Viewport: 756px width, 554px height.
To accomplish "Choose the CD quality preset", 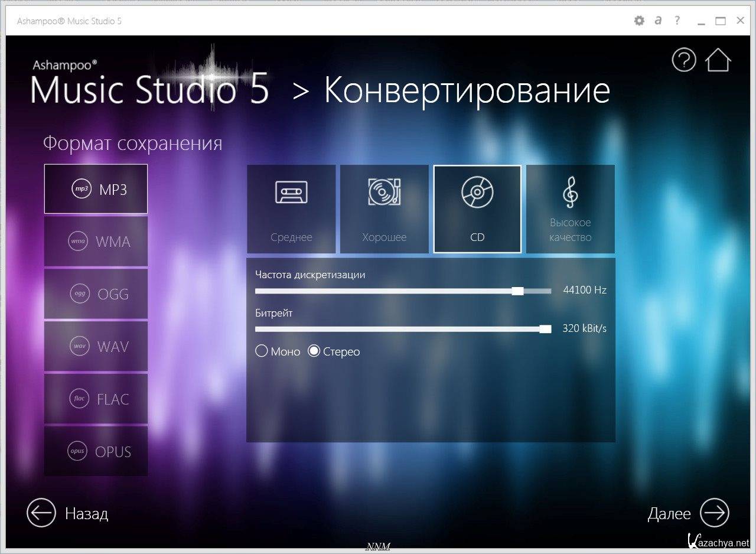I will pos(477,209).
